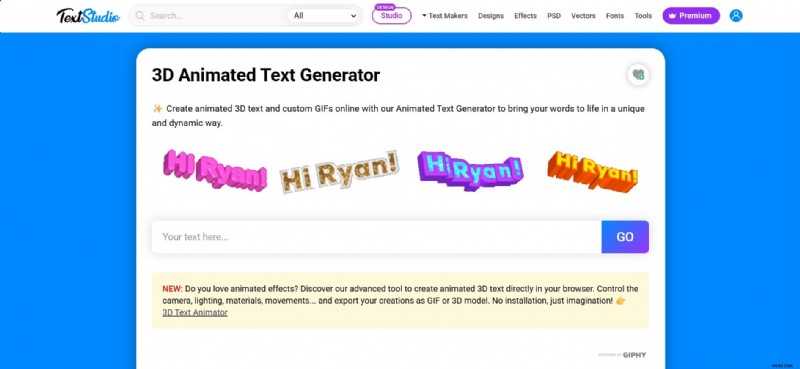Open the user account icon
This screenshot has width=800, height=369.
[x=736, y=16]
